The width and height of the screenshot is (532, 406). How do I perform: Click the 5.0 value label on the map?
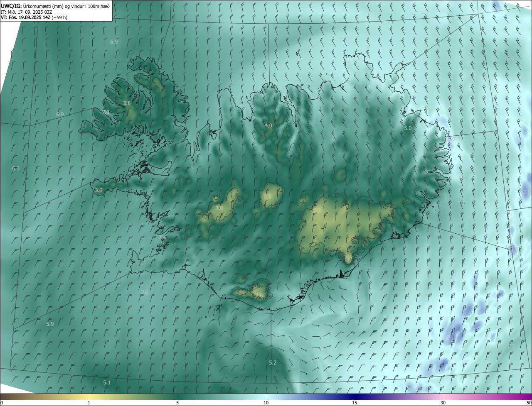coord(408,128)
